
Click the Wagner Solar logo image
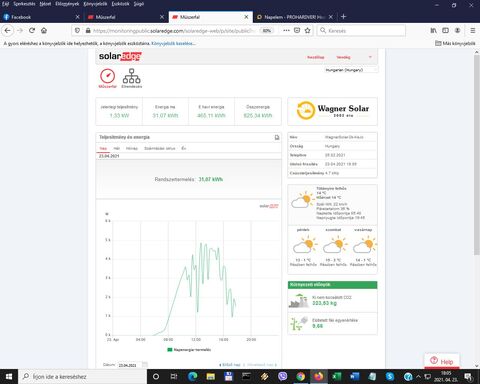(333, 111)
